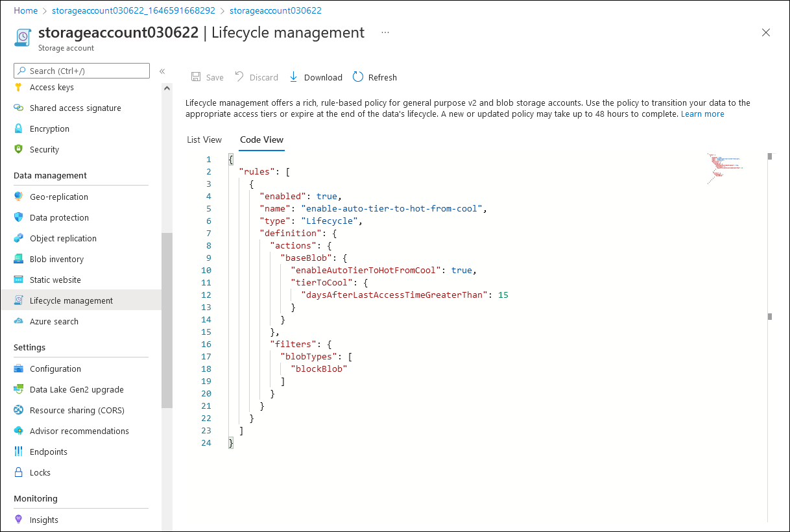
Task: Click the Data Lake Gen2 upgrade icon
Action: [x=18, y=390]
